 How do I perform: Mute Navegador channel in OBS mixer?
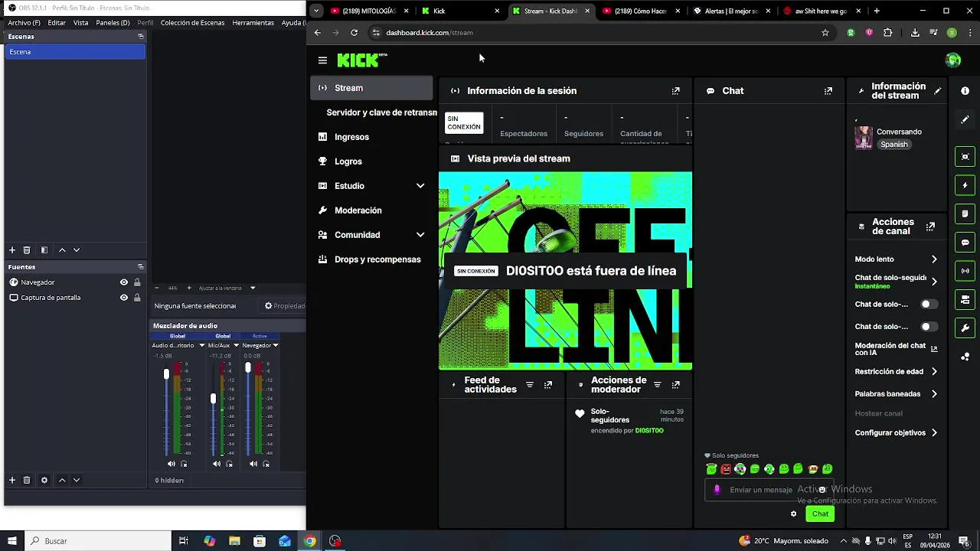pyautogui.click(x=253, y=464)
